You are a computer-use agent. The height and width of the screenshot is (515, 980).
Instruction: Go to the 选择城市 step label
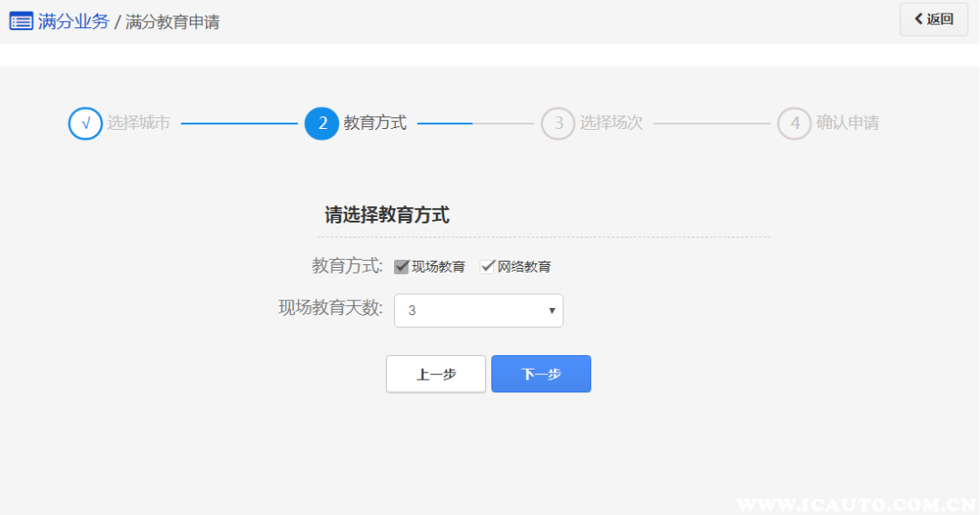tap(138, 124)
